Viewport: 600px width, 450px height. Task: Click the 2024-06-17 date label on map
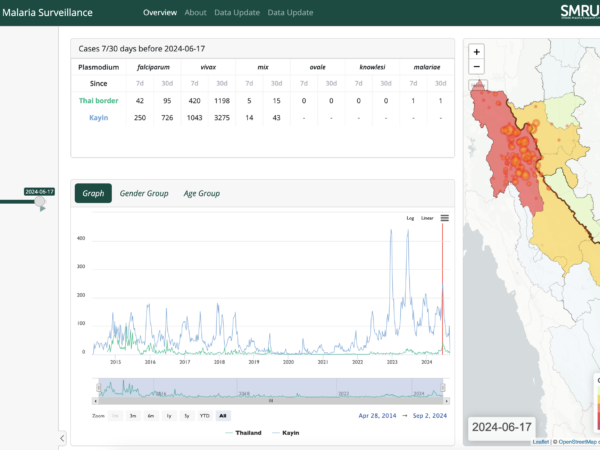pyautogui.click(x=502, y=427)
